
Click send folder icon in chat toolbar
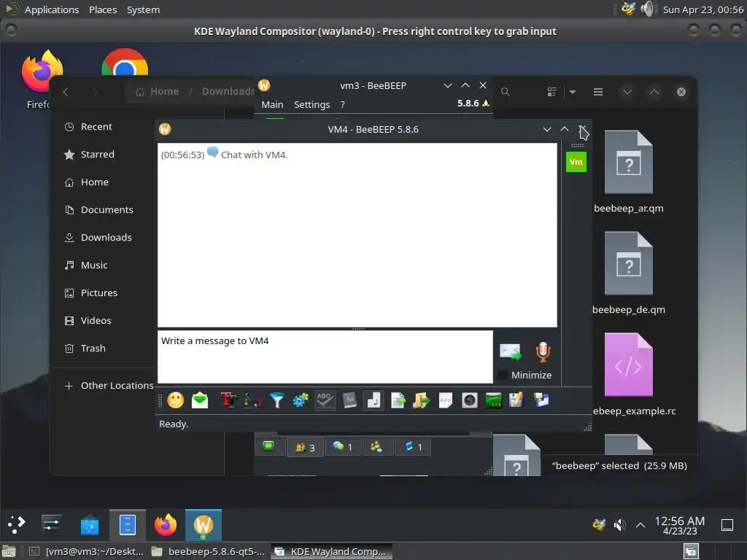pyautogui.click(x=421, y=400)
